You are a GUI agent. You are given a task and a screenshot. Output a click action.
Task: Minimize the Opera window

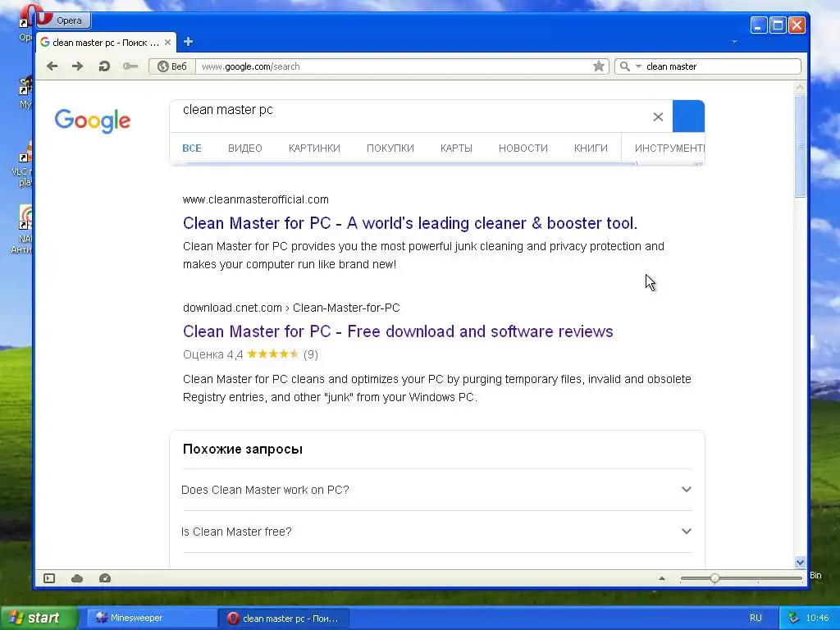(759, 25)
